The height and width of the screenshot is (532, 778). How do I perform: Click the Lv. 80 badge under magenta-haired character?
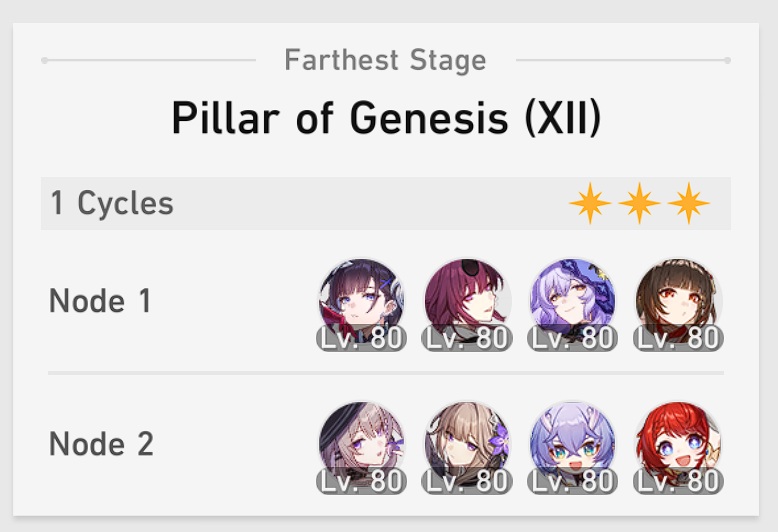pyautogui.click(x=467, y=338)
